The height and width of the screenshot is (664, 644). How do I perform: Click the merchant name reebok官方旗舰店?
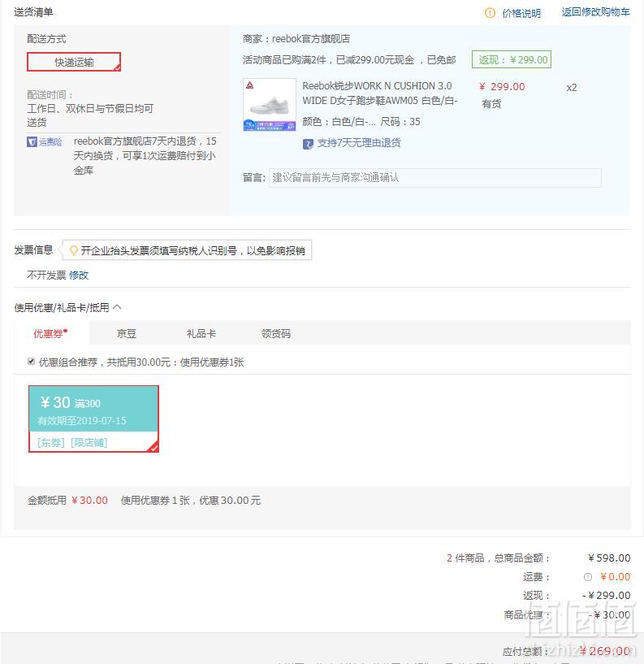[311, 39]
